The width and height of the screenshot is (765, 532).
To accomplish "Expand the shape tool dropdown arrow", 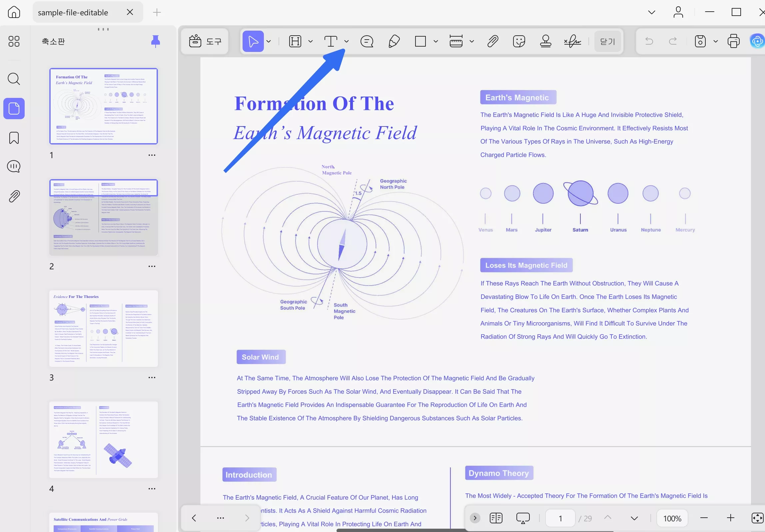I will click(435, 41).
